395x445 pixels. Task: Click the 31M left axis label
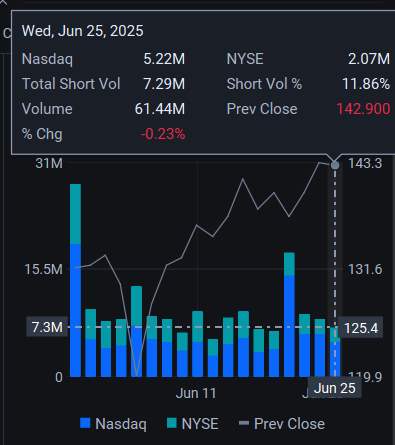click(49, 163)
